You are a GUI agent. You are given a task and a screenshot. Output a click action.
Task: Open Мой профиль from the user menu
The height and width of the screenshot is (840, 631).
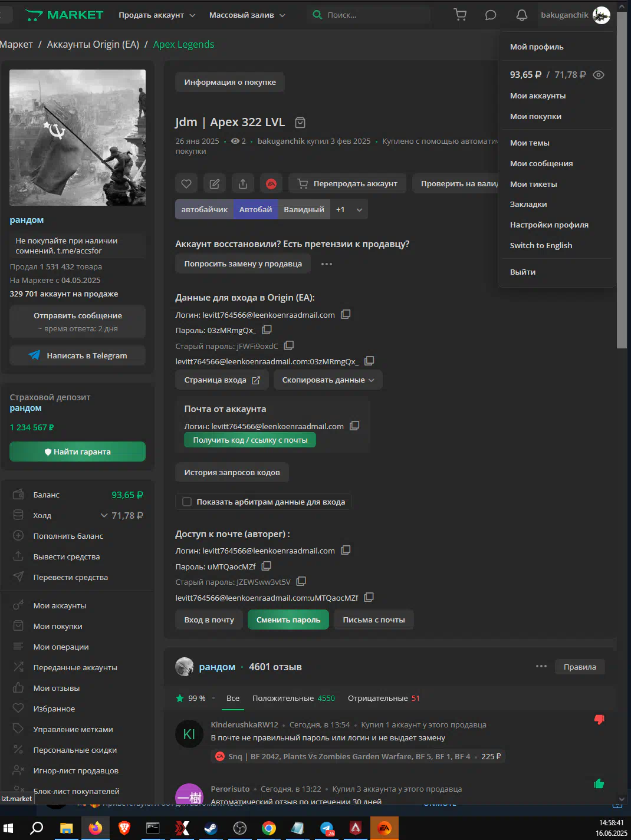click(537, 47)
